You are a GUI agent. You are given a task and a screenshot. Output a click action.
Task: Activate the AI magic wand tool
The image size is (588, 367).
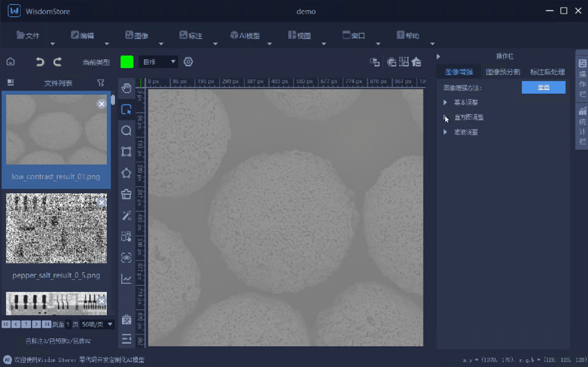126,215
